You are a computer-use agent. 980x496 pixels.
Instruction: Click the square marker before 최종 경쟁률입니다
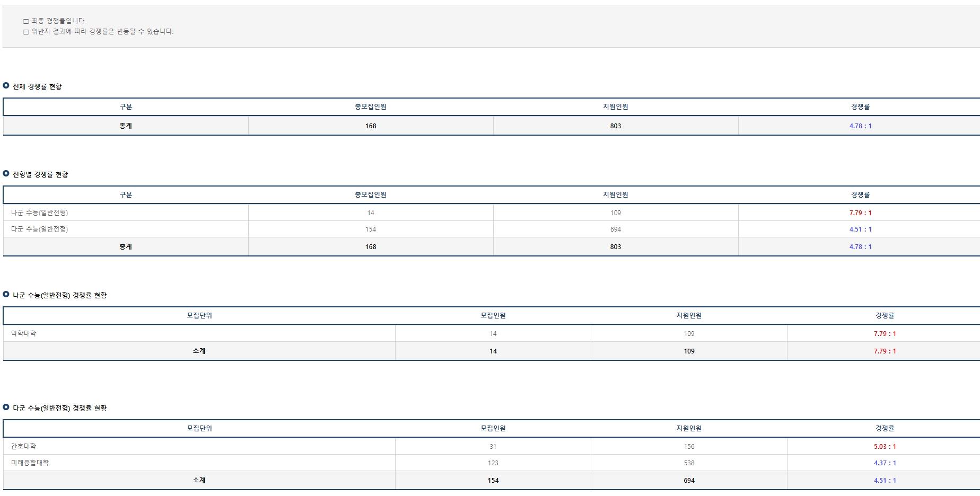click(26, 21)
